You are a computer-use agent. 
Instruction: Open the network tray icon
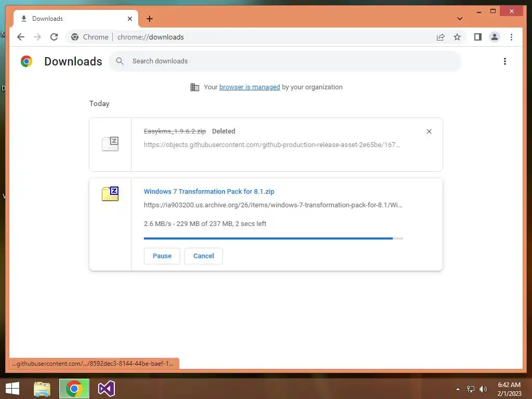pyautogui.click(x=471, y=389)
